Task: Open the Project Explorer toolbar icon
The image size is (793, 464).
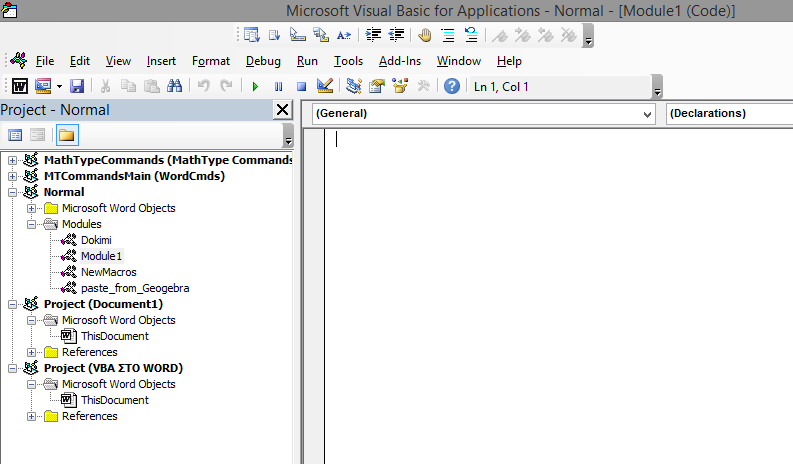Action: pyautogui.click(x=354, y=86)
